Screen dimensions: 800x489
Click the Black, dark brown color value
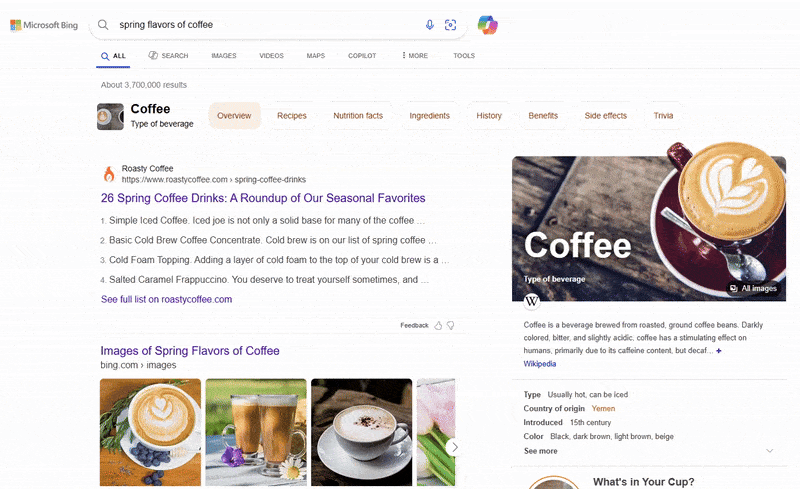click(x=612, y=436)
